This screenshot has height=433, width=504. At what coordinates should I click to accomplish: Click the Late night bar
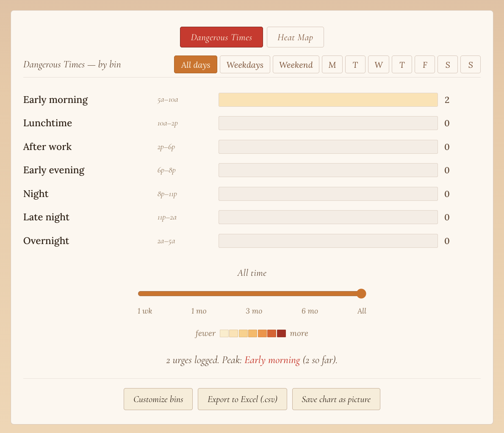[328, 217]
